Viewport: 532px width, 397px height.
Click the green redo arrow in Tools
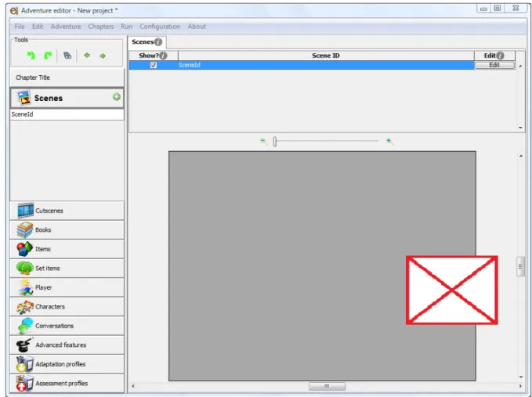48,56
